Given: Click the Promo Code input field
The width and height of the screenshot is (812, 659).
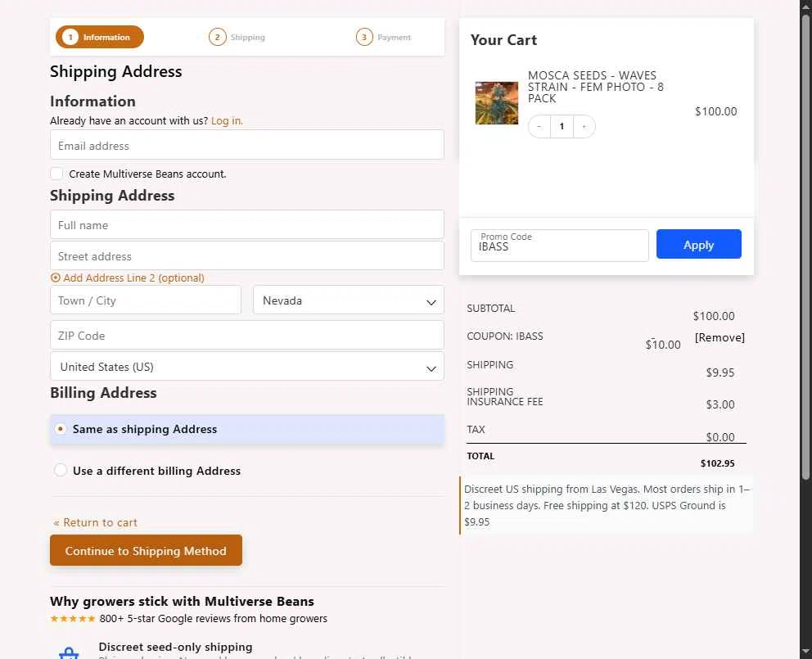Looking at the screenshot, I should 559,246.
